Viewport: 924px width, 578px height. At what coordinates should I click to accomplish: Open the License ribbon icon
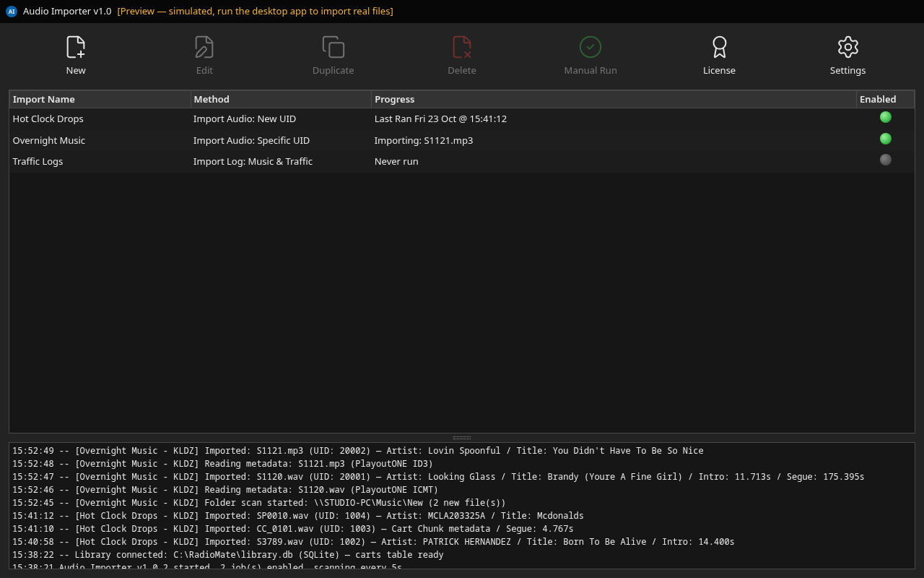[719, 47]
